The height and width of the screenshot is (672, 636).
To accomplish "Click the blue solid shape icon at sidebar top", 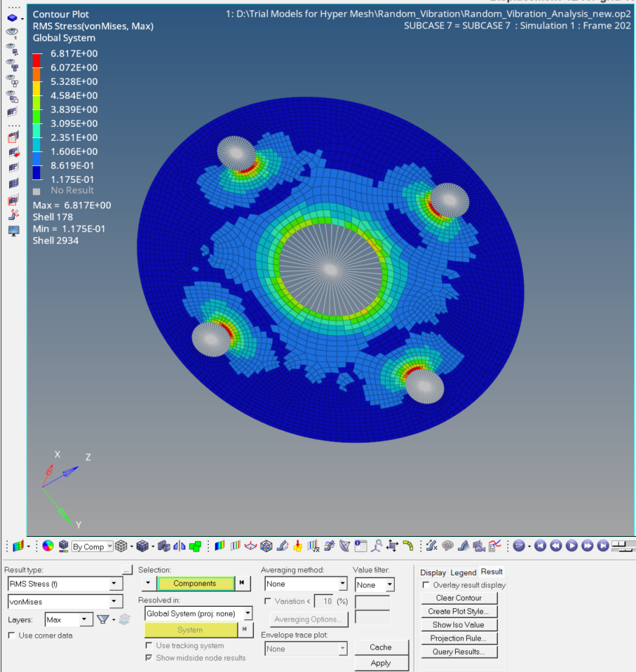I will pos(12,17).
